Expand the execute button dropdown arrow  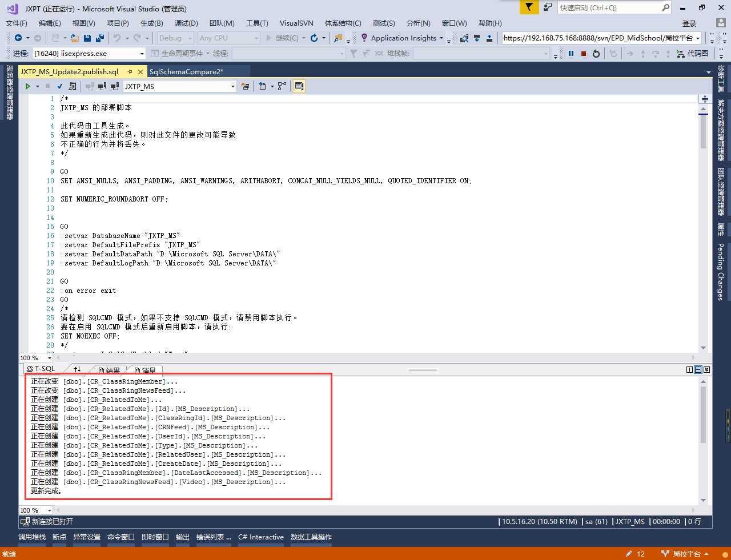[38, 86]
